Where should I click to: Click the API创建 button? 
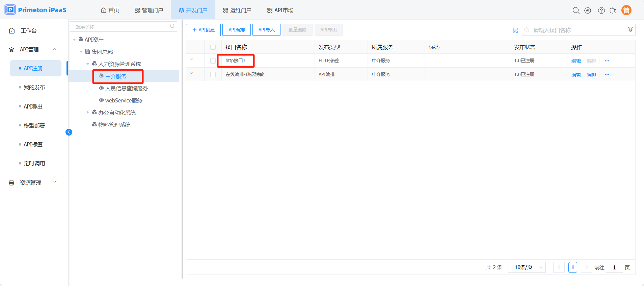203,30
